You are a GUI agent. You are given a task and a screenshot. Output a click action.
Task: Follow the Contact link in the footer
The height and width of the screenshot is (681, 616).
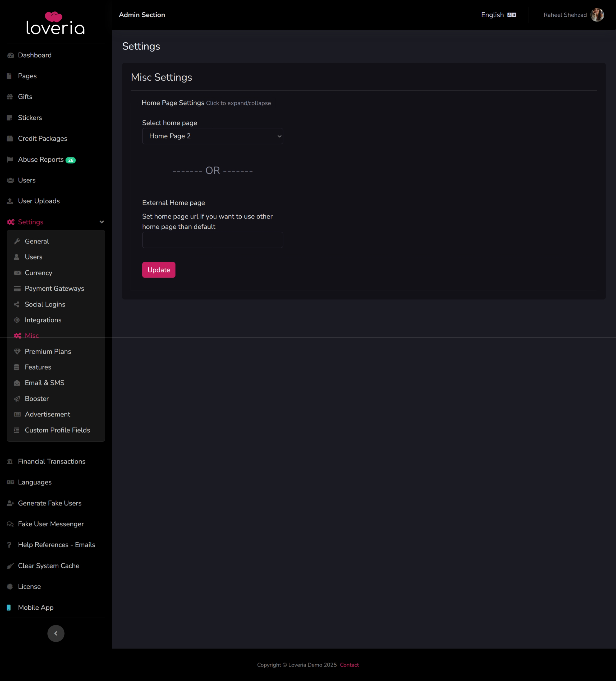click(349, 665)
